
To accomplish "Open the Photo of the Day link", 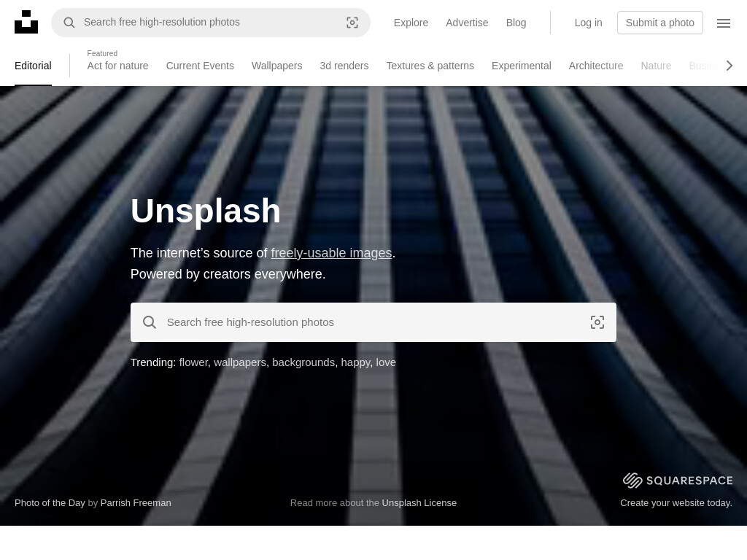I will coord(50,503).
